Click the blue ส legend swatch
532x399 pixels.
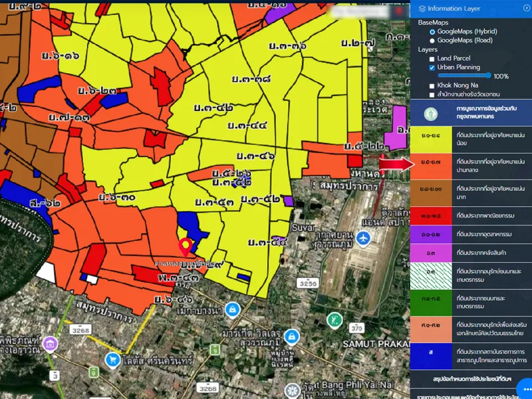click(x=430, y=352)
